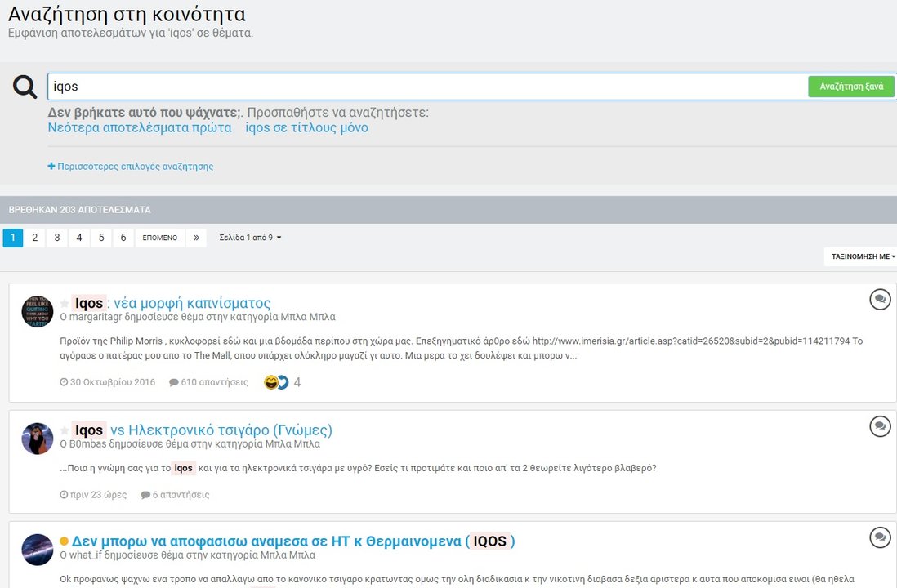This screenshot has width=897, height=588.
Task: Open the 'Σελίδα 1 από 9' dropdown
Action: point(250,238)
